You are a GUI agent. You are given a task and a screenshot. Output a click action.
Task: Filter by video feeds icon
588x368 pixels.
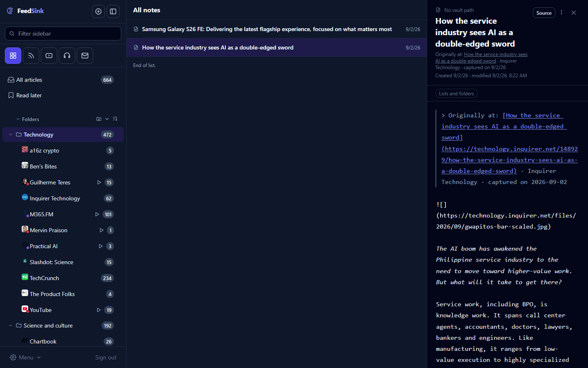[49, 56]
